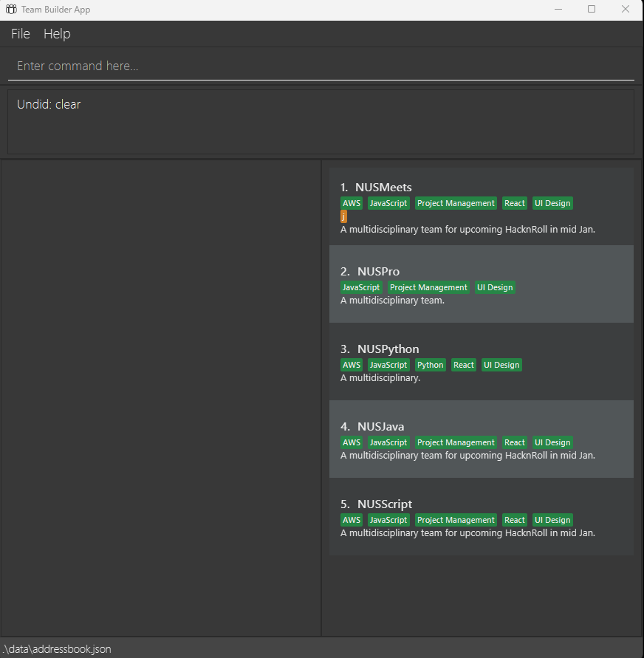Click the orange j tag in NUSMeets

[343, 216]
